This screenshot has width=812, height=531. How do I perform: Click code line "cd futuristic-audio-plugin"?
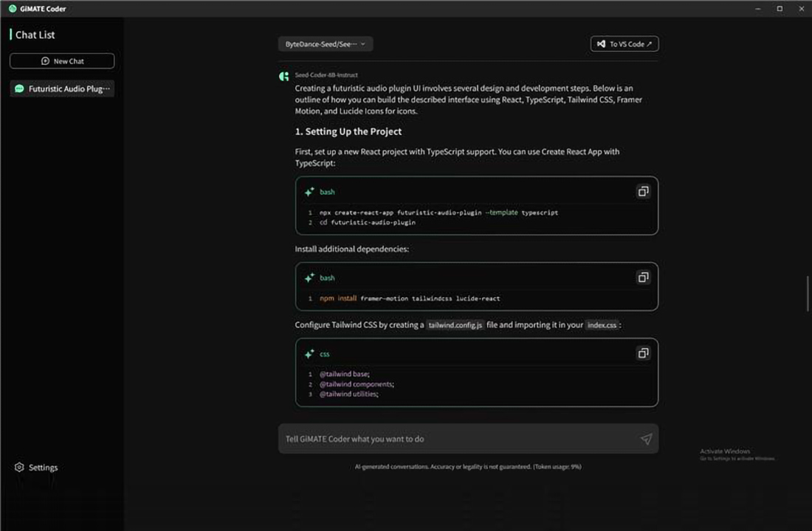point(367,223)
